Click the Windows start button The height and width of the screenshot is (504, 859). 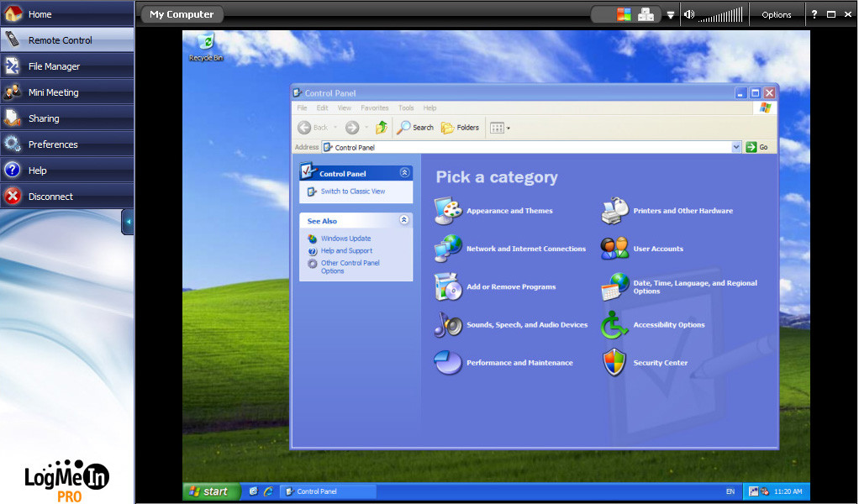pyautogui.click(x=211, y=491)
